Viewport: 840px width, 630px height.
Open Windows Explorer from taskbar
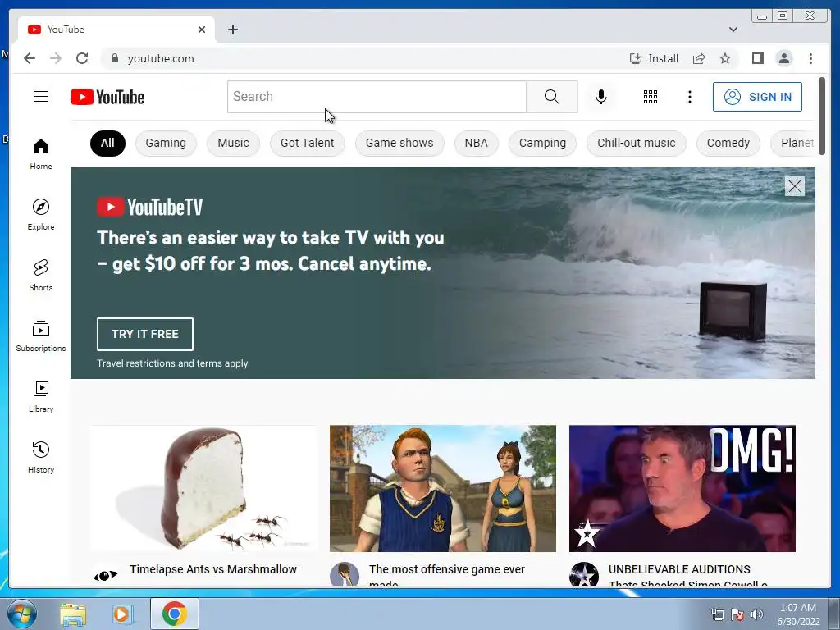coord(73,614)
